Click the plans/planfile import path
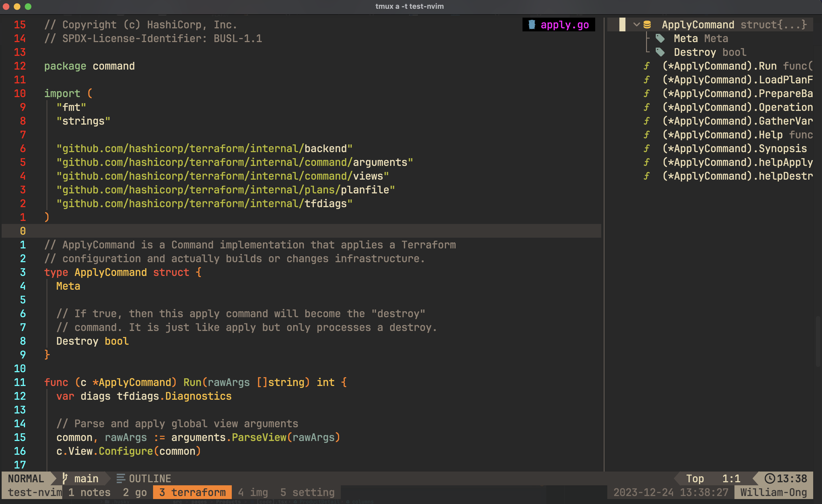This screenshot has height=504, width=822. (225, 190)
